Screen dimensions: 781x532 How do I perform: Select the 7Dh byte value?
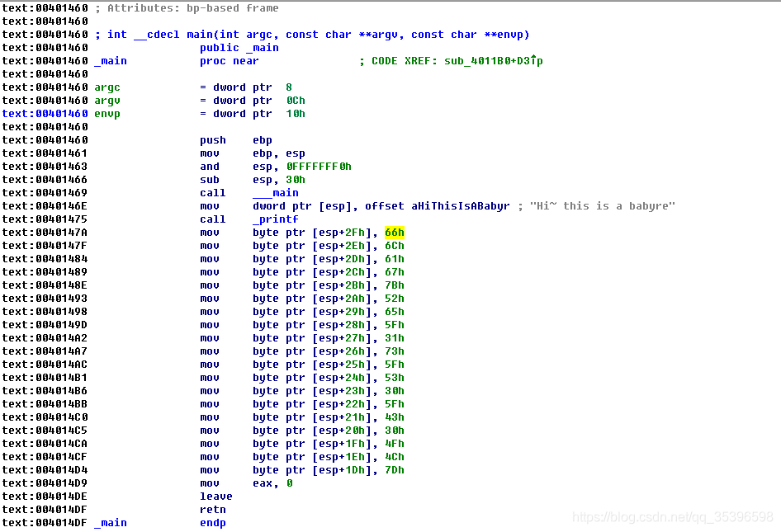(394, 470)
